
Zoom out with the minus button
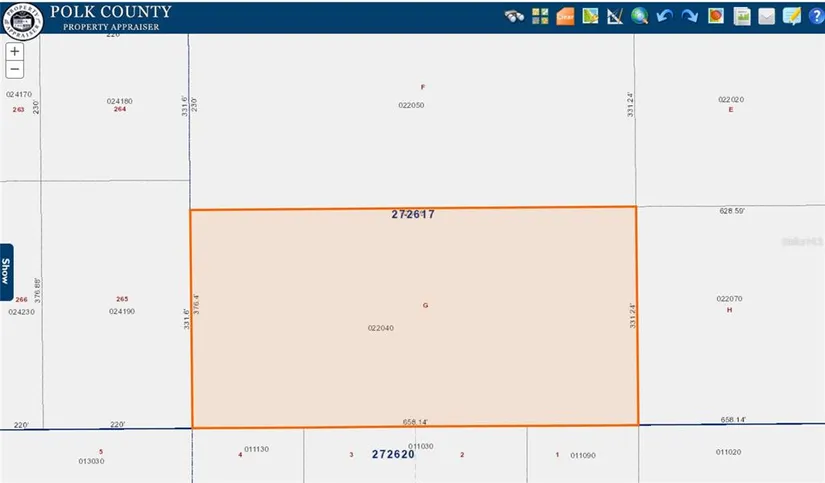coord(14,69)
